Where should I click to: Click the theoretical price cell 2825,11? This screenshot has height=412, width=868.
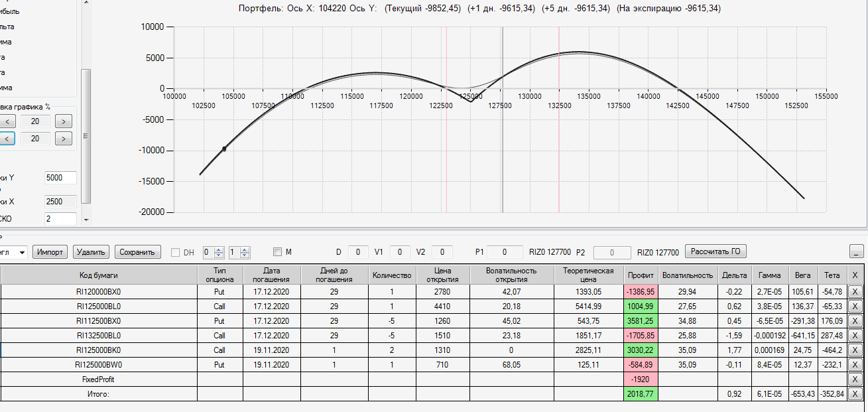[x=589, y=350]
